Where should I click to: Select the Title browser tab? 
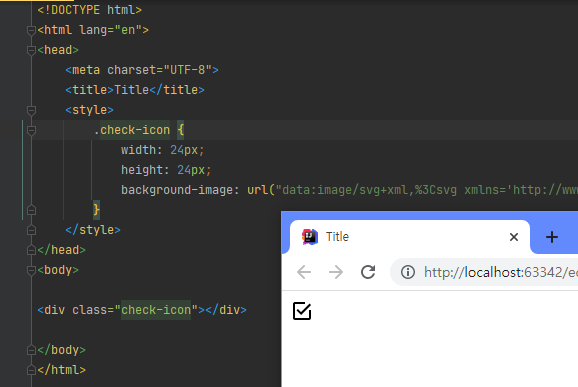coord(410,237)
